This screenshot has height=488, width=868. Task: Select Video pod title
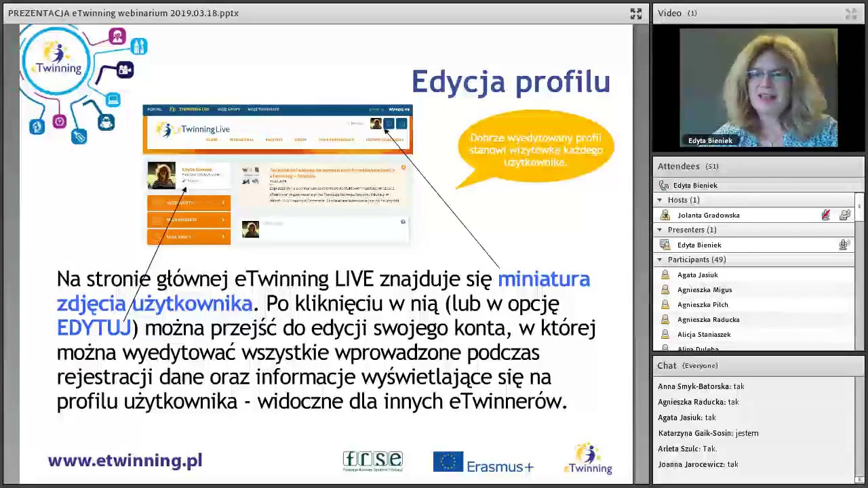(x=669, y=13)
